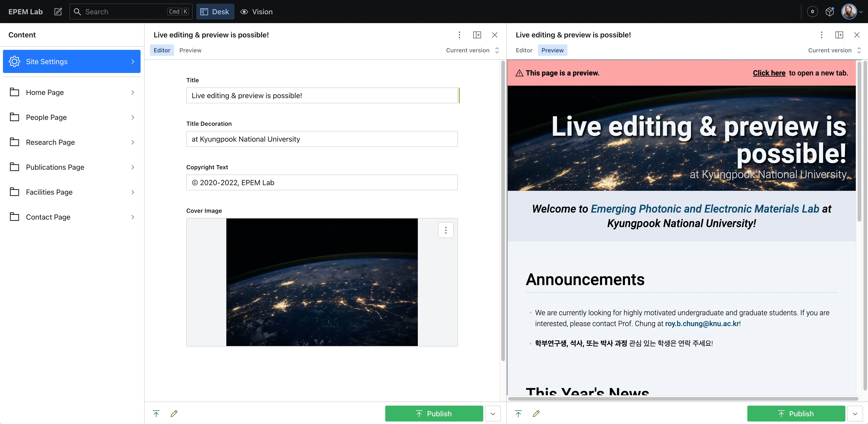Expand publish options arrow beside left Publish button
The height and width of the screenshot is (424, 868).
pos(493,414)
